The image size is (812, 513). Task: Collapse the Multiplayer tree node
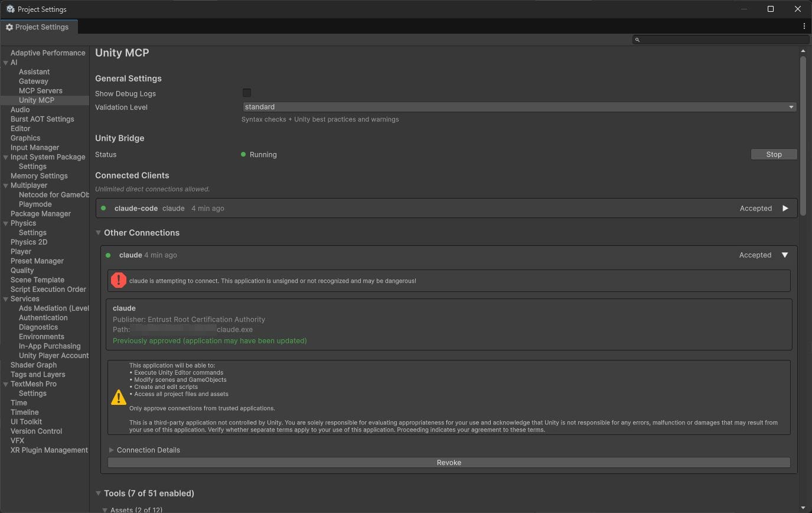click(5, 186)
